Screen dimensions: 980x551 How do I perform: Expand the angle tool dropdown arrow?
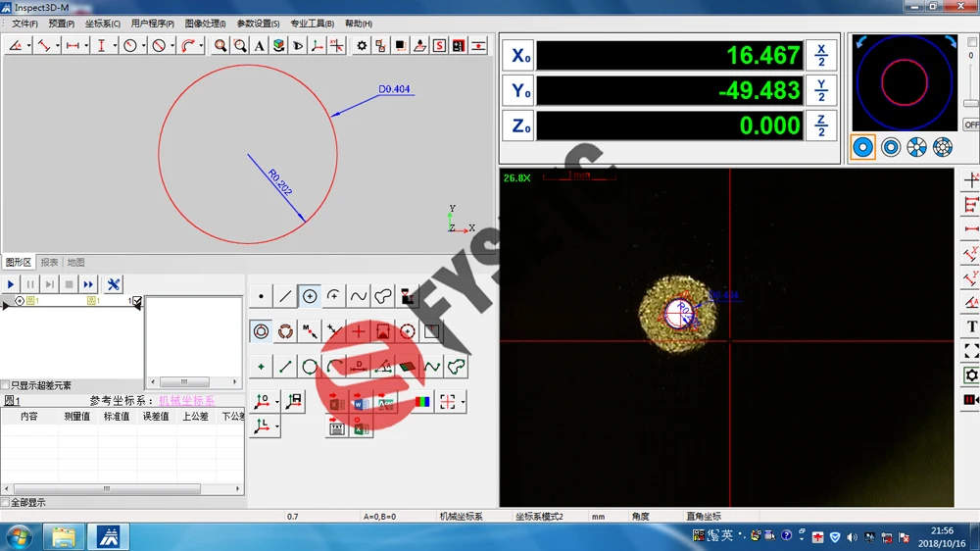click(x=28, y=46)
